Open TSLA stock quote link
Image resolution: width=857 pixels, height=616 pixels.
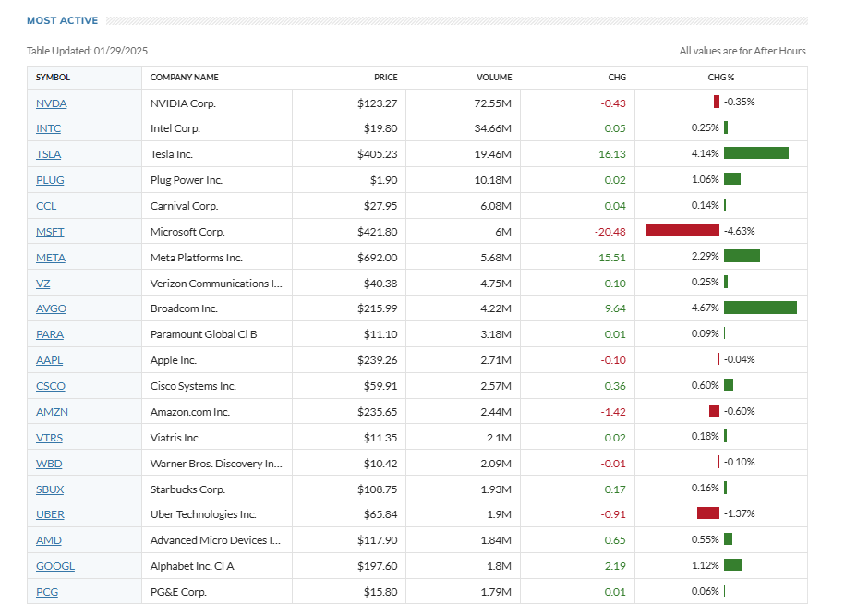click(48, 154)
